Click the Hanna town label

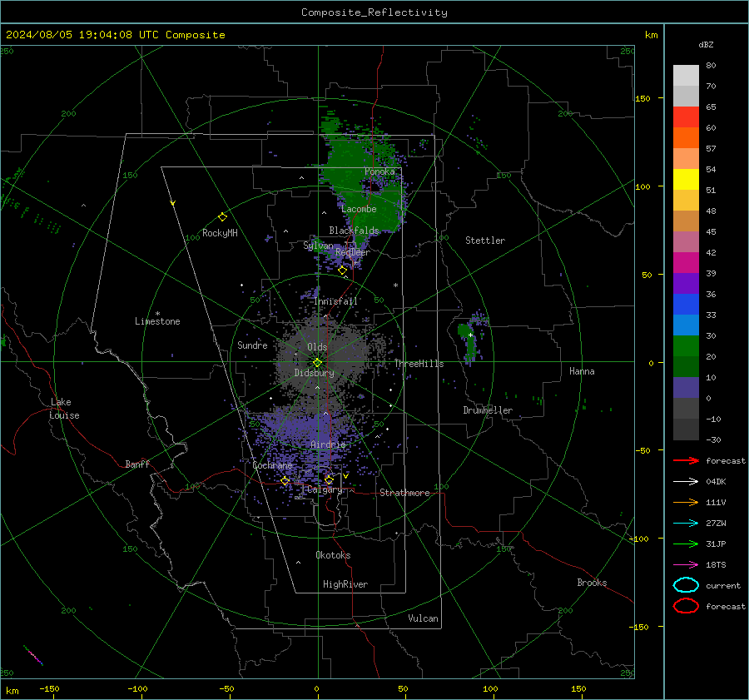(x=582, y=371)
